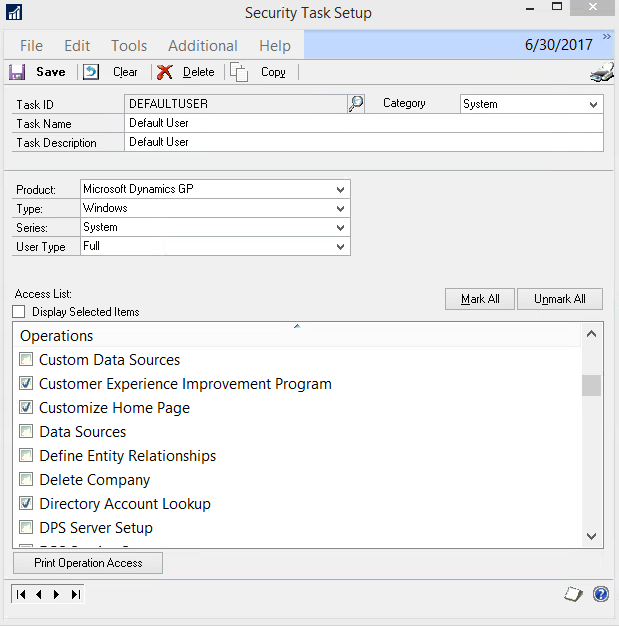Click the red X Delete icon
This screenshot has width=619, height=626.
(164, 72)
